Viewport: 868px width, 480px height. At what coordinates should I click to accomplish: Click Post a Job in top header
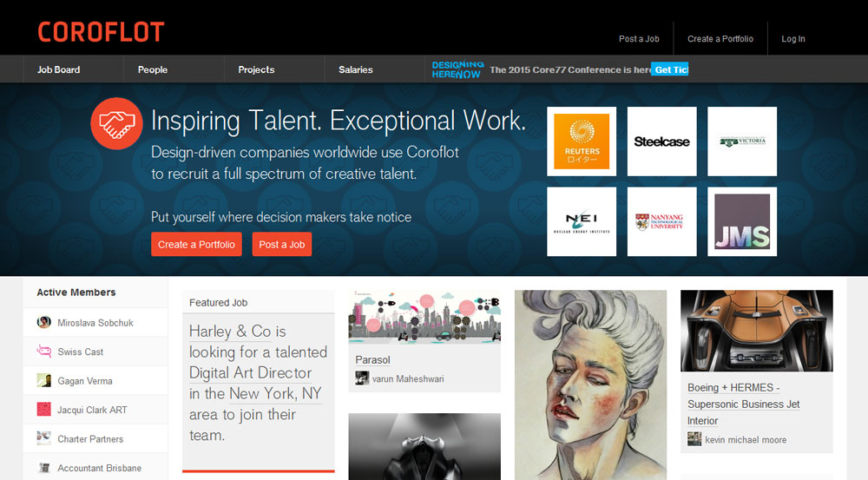[639, 39]
